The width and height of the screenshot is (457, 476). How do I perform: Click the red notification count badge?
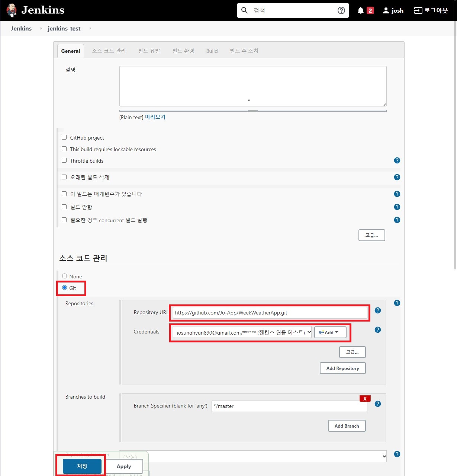370,10
